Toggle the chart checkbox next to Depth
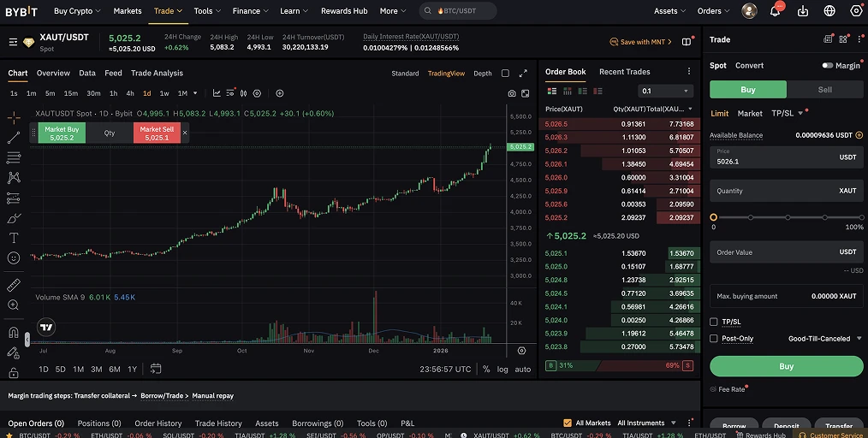868x438 pixels. click(505, 73)
